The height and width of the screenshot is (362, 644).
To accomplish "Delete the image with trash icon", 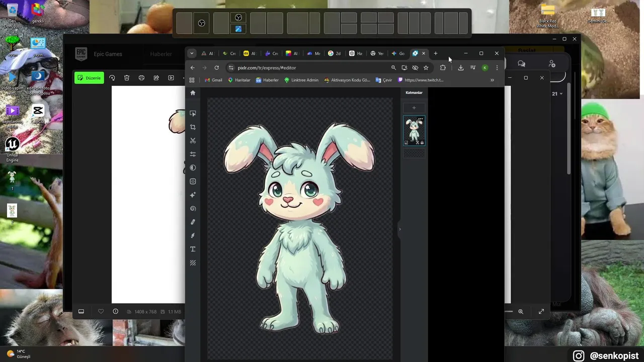I will click(x=127, y=78).
